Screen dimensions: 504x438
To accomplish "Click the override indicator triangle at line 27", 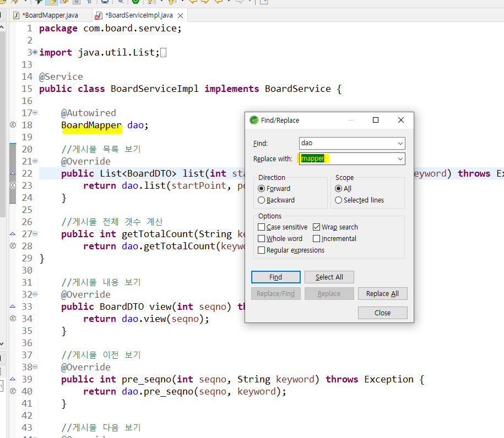I will (13, 233).
